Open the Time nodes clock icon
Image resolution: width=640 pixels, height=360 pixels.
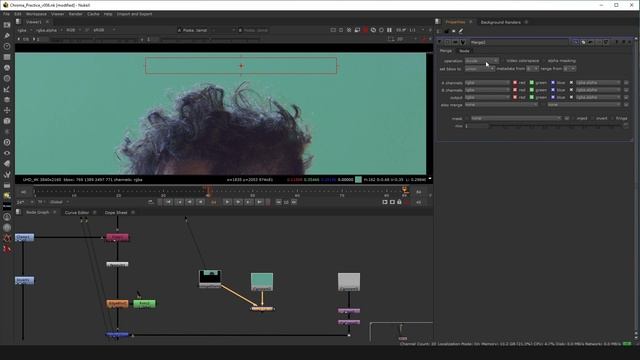[7, 46]
